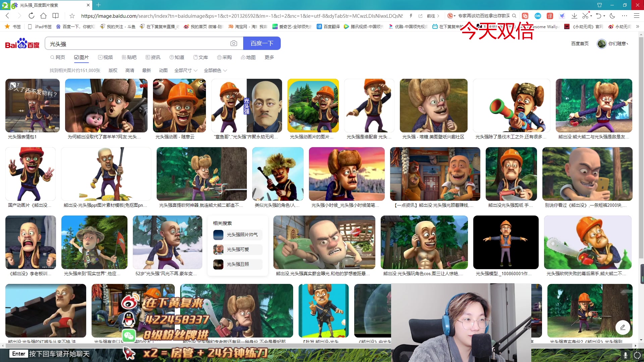The height and width of the screenshot is (362, 644).
Task: Open the 文库 tab
Action: [x=201, y=57]
